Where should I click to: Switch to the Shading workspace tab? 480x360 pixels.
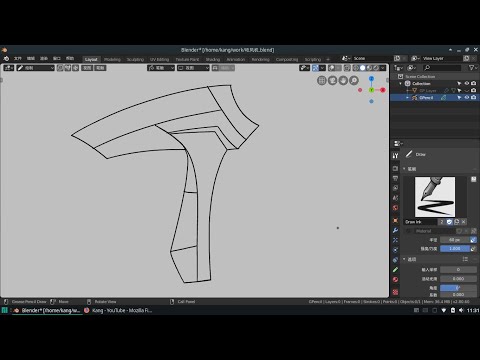pyautogui.click(x=213, y=59)
